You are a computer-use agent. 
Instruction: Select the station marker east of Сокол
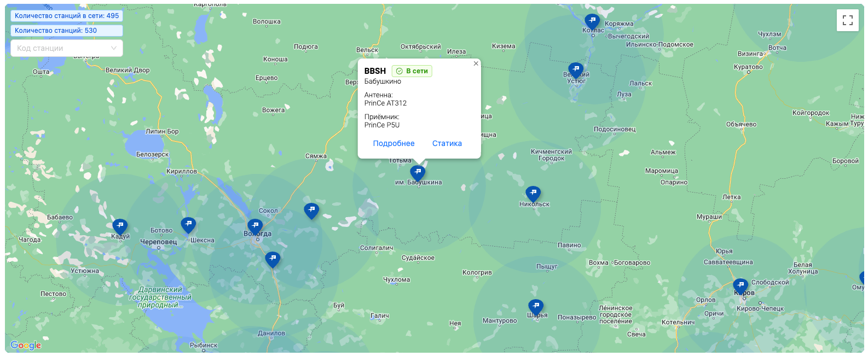pyautogui.click(x=311, y=211)
